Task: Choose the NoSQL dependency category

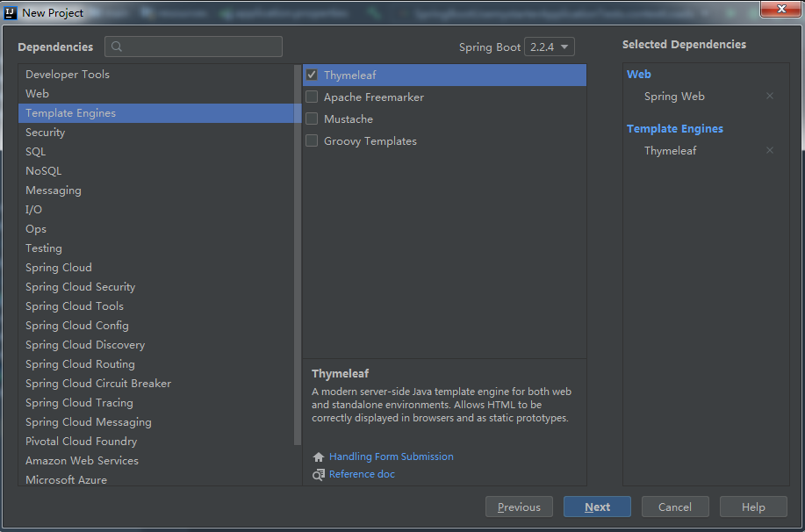Action: tap(44, 171)
